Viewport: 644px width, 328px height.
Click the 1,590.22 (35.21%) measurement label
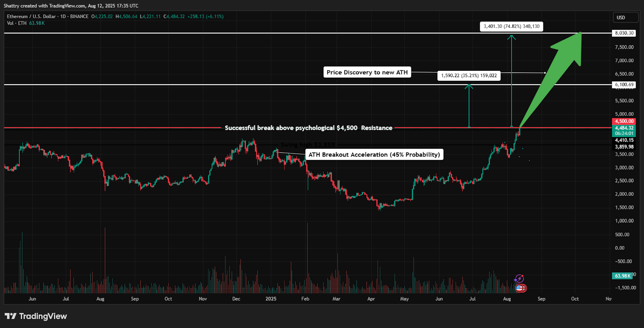pyautogui.click(x=469, y=76)
